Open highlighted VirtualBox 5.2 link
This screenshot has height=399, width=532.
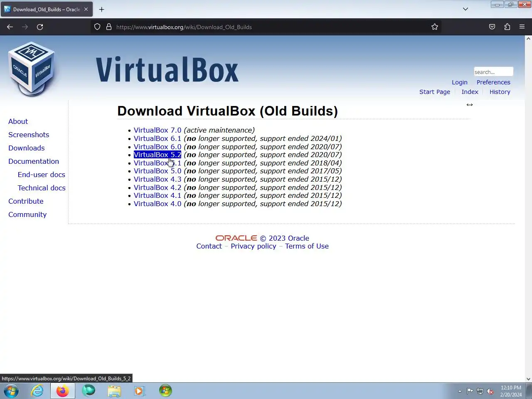tap(158, 155)
